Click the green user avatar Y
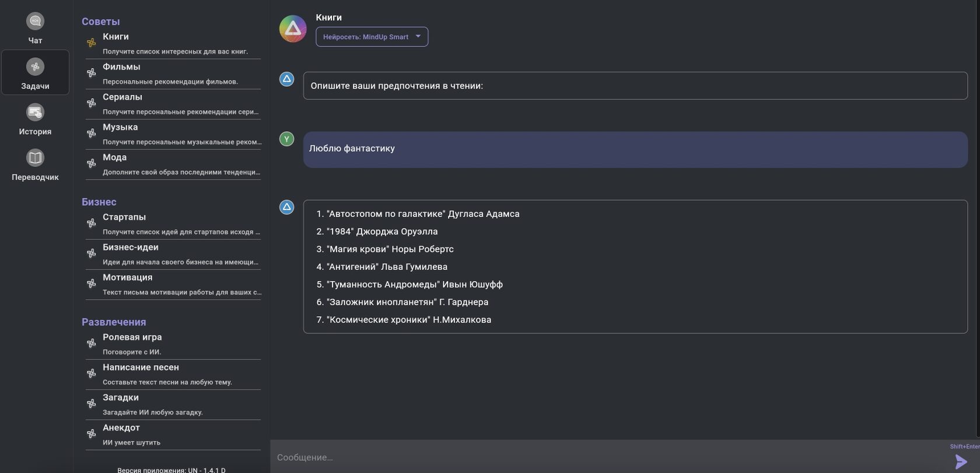This screenshot has height=473, width=980. [286, 139]
